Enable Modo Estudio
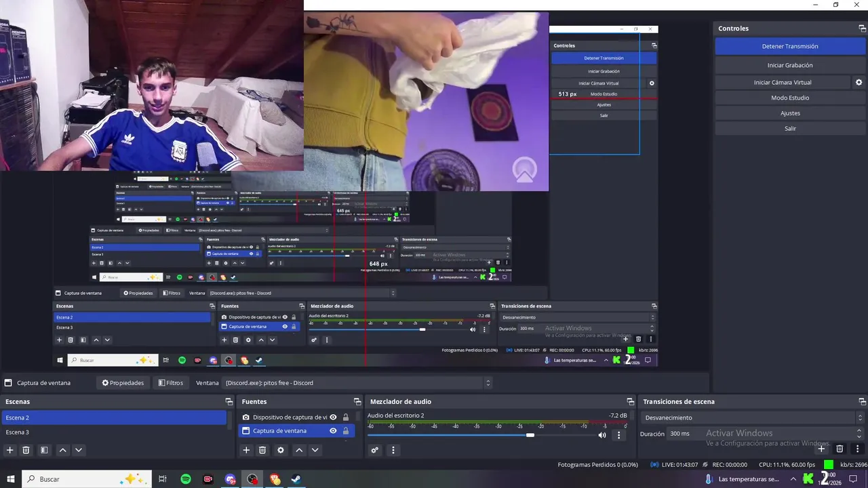 790,98
